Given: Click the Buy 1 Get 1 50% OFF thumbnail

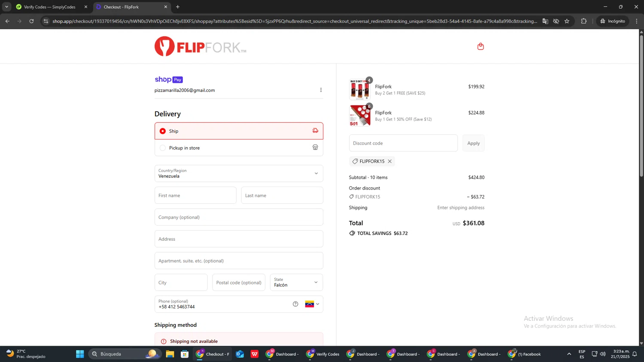Looking at the screenshot, I should [360, 116].
